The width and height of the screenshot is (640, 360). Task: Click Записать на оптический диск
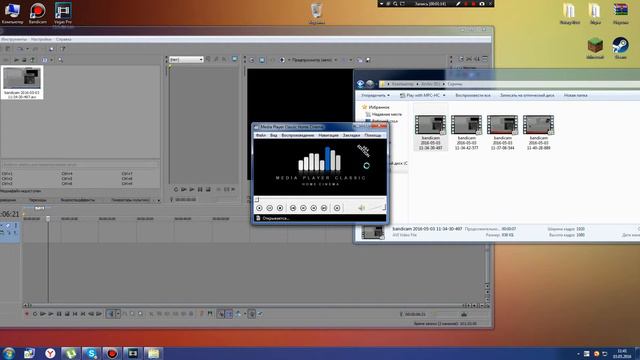pyautogui.click(x=527, y=95)
